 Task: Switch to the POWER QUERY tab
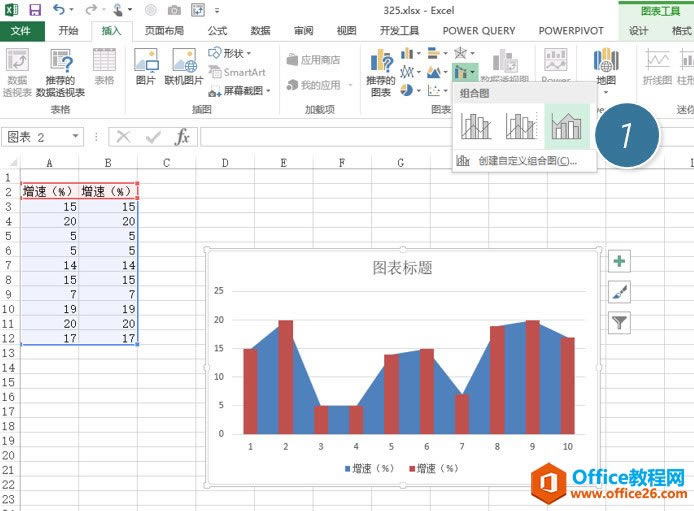click(x=479, y=31)
